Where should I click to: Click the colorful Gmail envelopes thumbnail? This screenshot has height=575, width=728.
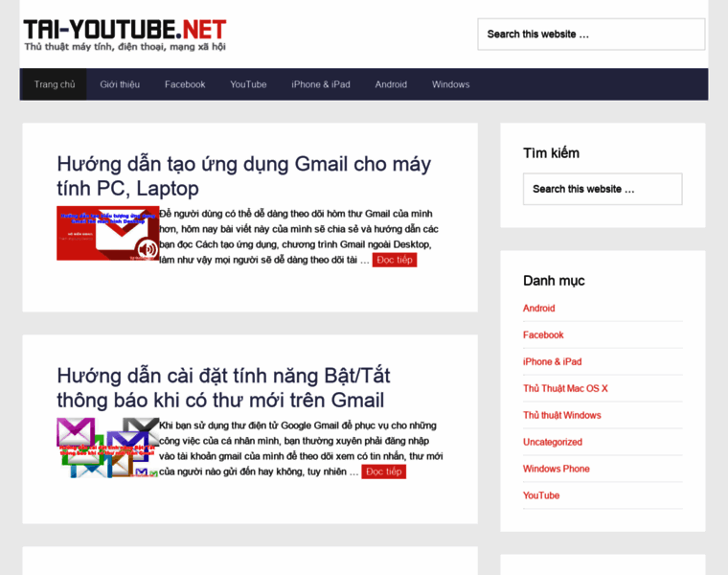pyautogui.click(x=107, y=448)
